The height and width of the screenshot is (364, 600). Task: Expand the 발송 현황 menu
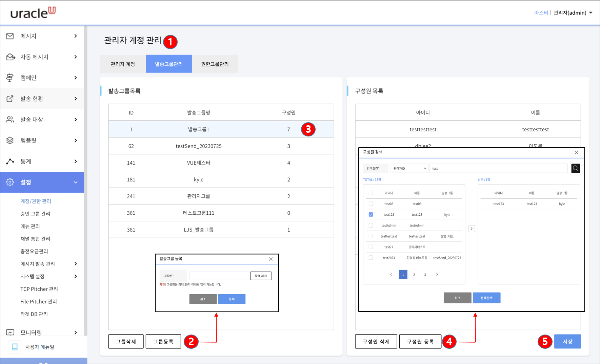tap(76, 99)
